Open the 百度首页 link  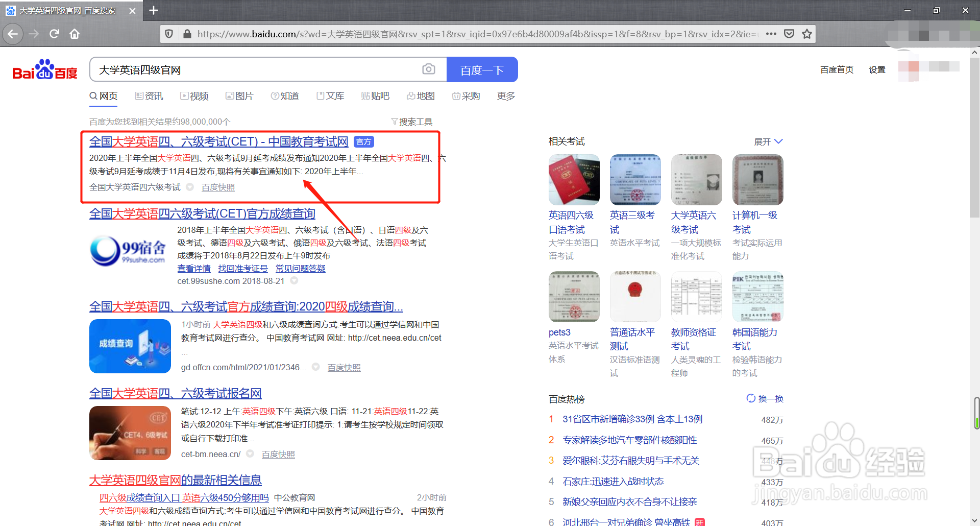coord(837,69)
